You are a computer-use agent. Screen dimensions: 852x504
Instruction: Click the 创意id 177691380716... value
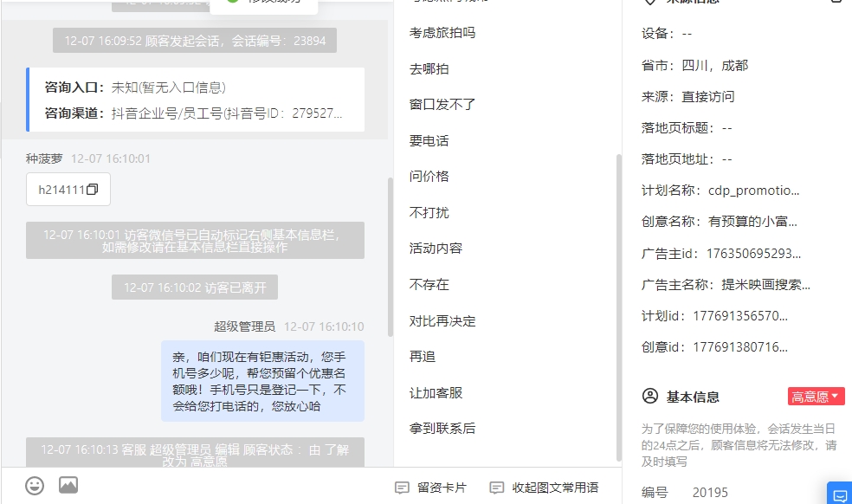[x=740, y=347]
